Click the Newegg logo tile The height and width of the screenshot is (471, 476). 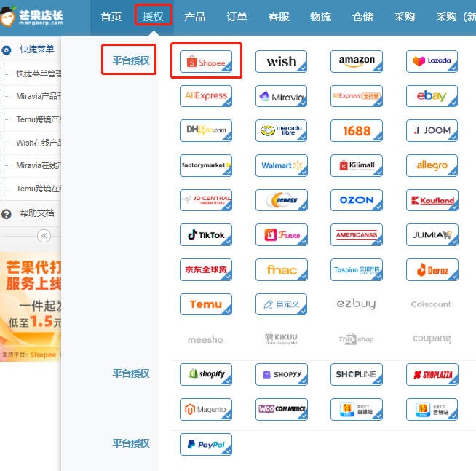(281, 200)
